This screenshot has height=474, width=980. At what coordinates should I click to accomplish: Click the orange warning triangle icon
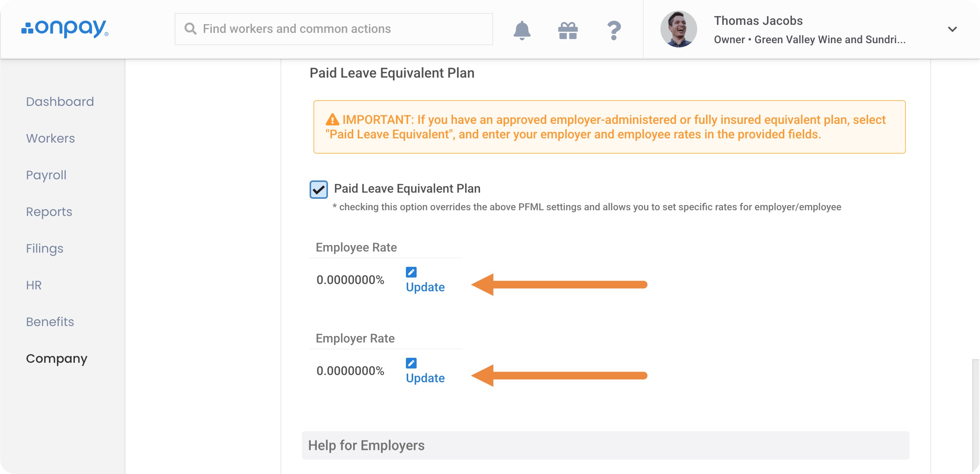(333, 120)
